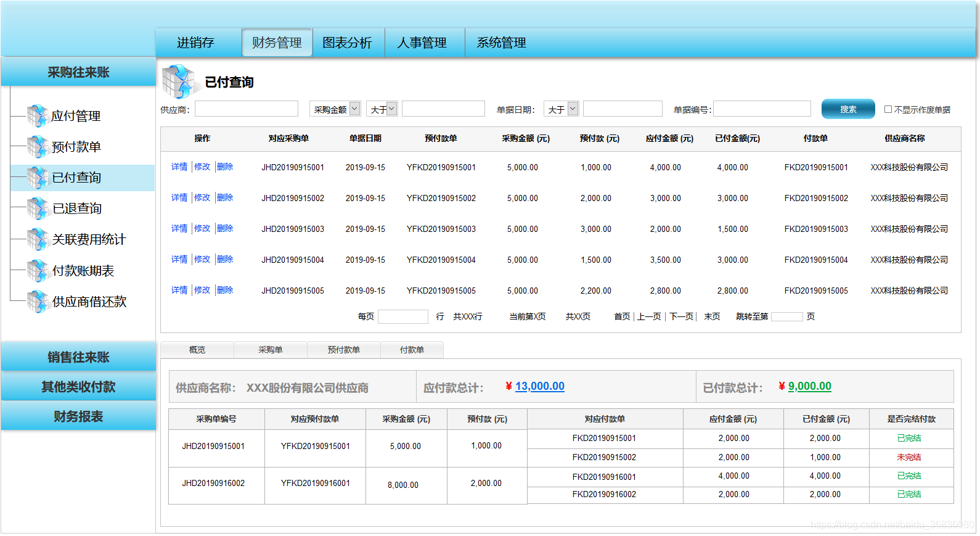Open 详情 for JHD20190915004
Image resolution: width=980 pixels, height=536 pixels.
(179, 259)
